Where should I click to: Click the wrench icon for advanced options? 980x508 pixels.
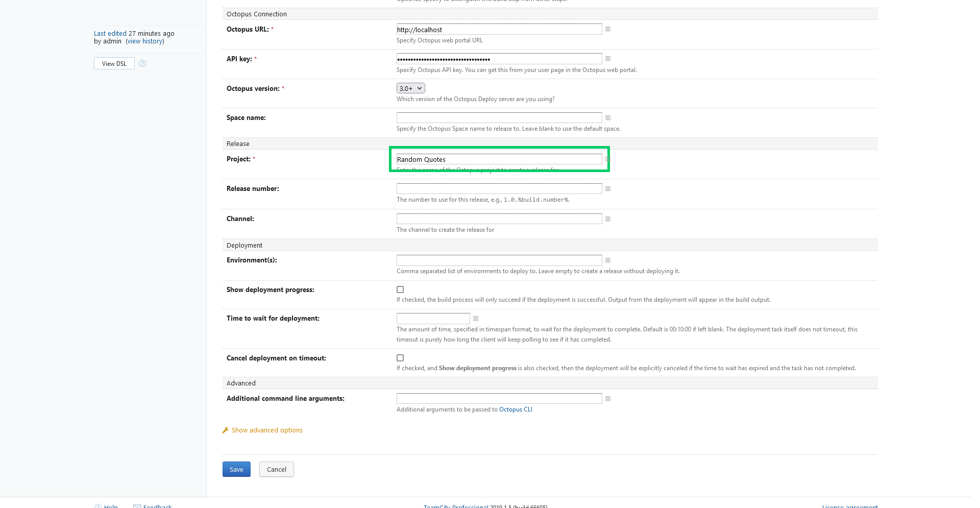226,430
